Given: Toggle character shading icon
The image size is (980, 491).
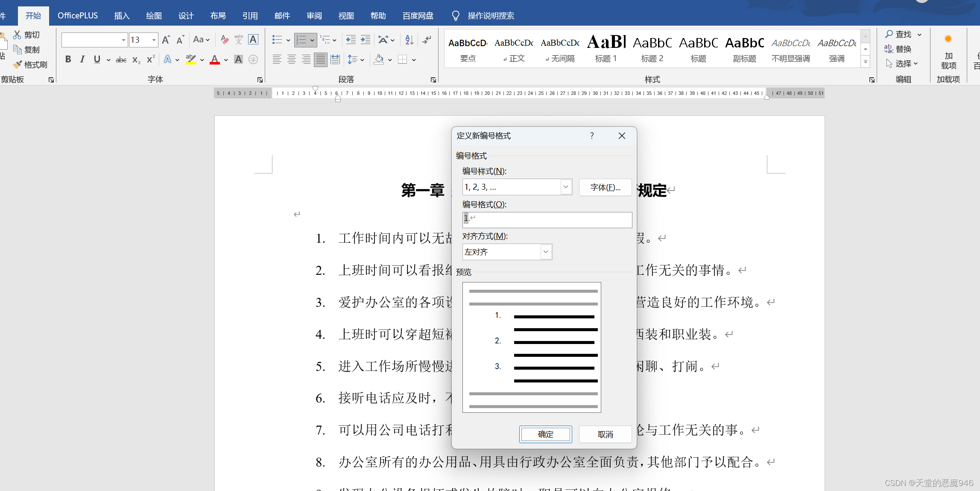Looking at the screenshot, I should point(239,59).
